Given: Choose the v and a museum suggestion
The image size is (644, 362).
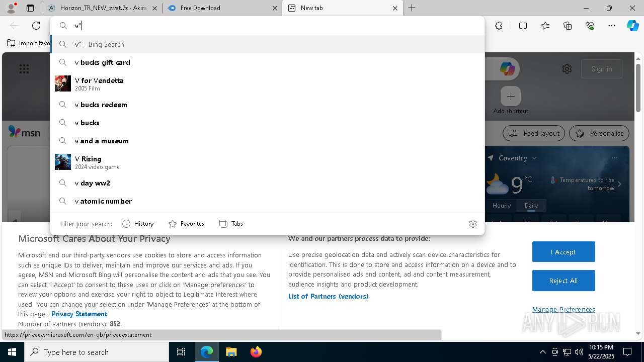Looking at the screenshot, I should [267, 141].
